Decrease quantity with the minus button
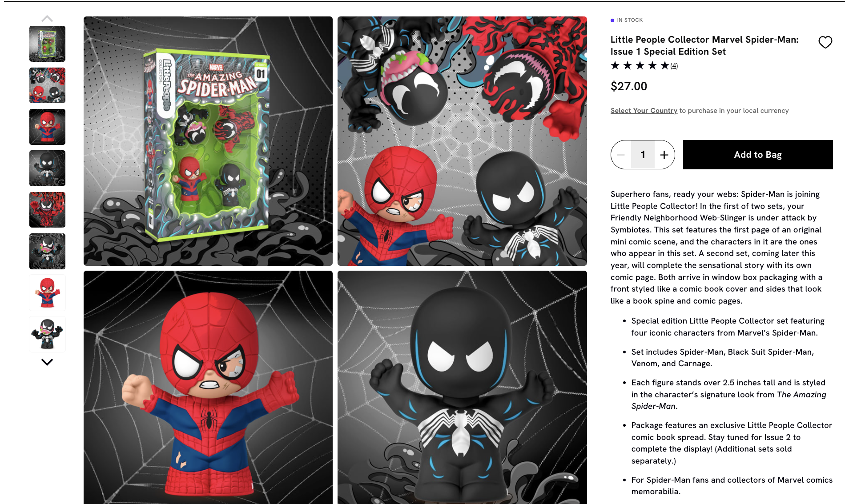The image size is (845, 504). click(621, 155)
